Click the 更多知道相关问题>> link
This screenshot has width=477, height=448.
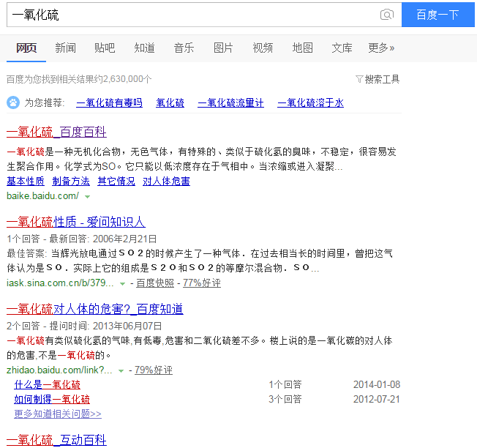[58, 414]
